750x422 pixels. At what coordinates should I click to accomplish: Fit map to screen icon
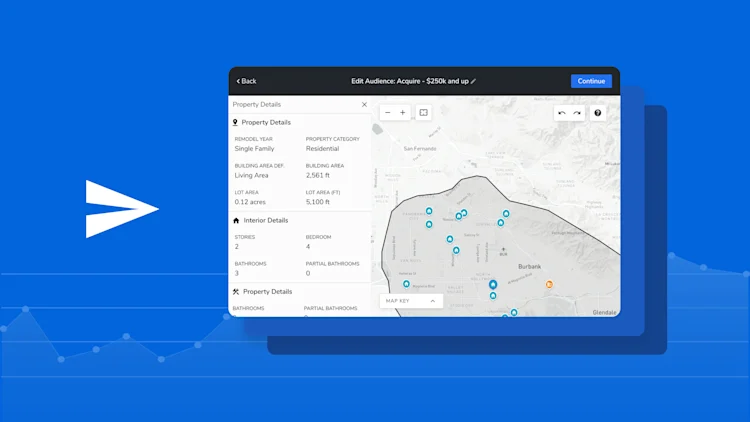[423, 112]
